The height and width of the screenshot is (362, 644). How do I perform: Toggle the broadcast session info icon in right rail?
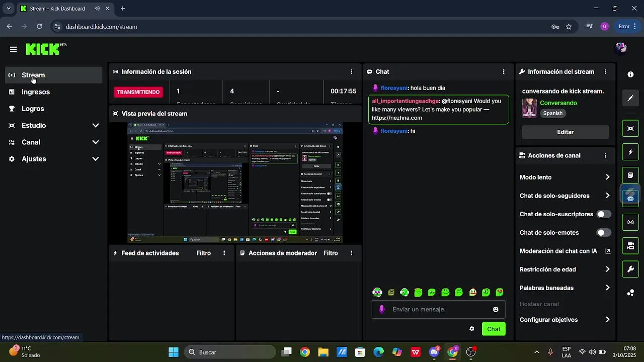(x=630, y=222)
